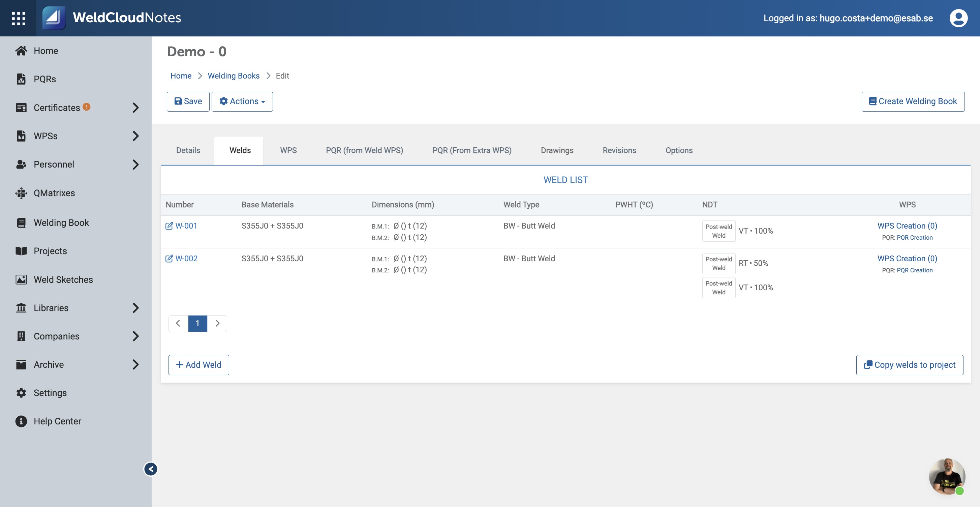
Task: Click the Weld Sketches image icon
Action: pos(21,279)
